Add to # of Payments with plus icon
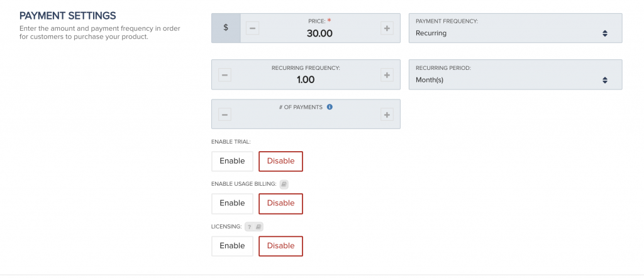644x279 pixels. click(387, 115)
